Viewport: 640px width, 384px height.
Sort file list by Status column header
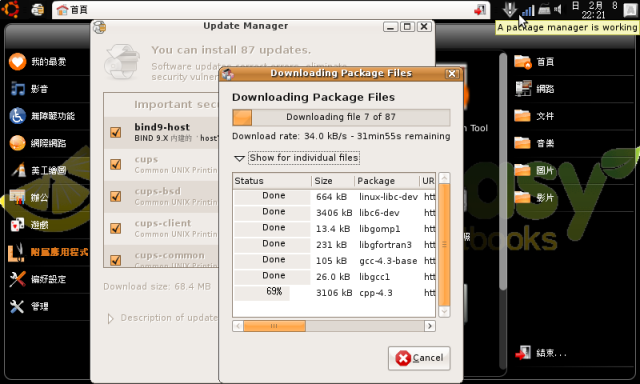[x=271, y=181]
